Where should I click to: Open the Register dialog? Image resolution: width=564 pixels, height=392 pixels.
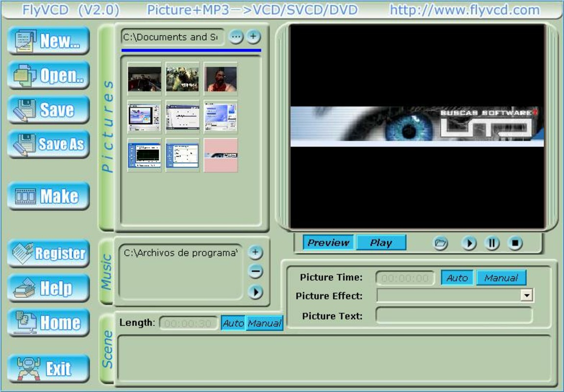[49, 253]
